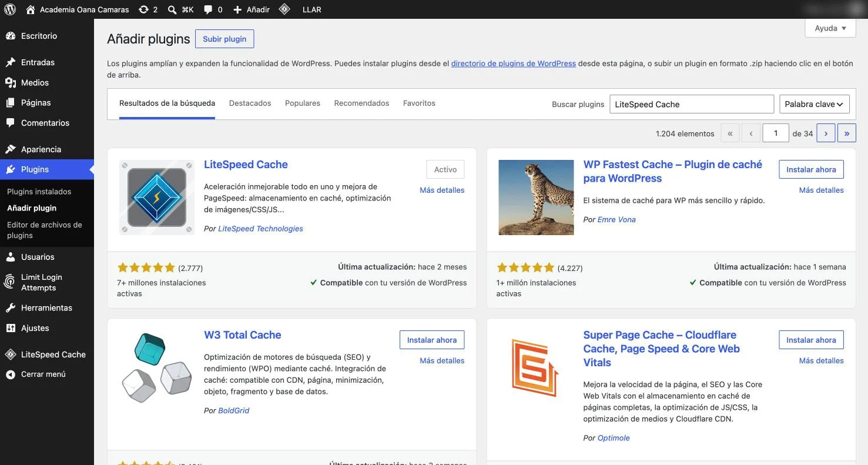Install W3 Total Cache with Instalar ahora

[432, 340]
